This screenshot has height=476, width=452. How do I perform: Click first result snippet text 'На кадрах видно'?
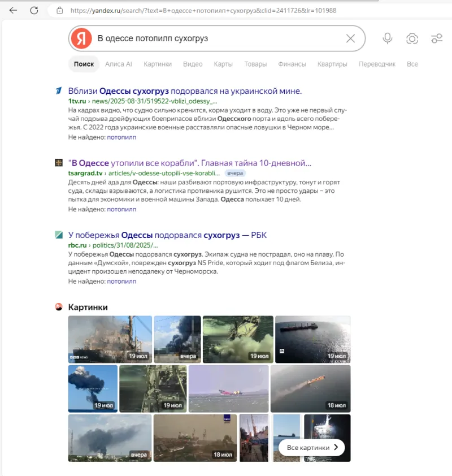point(207,119)
